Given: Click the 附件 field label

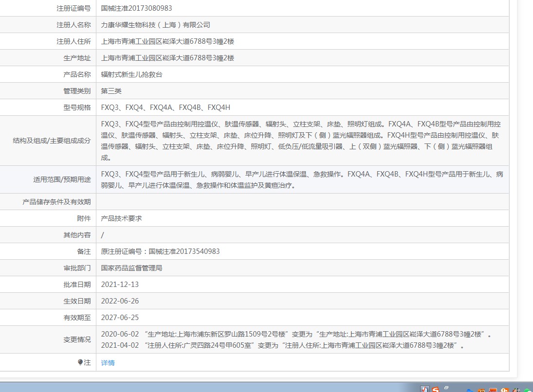Looking at the screenshot, I should (84, 218).
